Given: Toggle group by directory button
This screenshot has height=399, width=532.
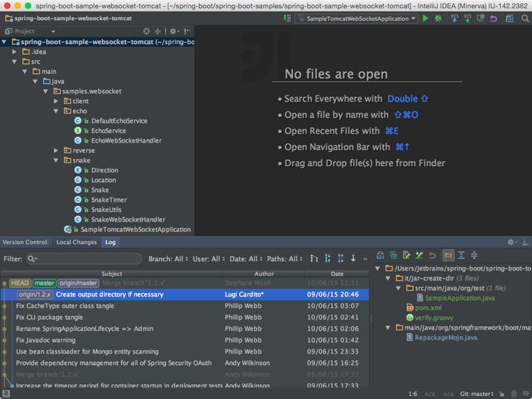Looking at the screenshot, I should click(448, 256).
